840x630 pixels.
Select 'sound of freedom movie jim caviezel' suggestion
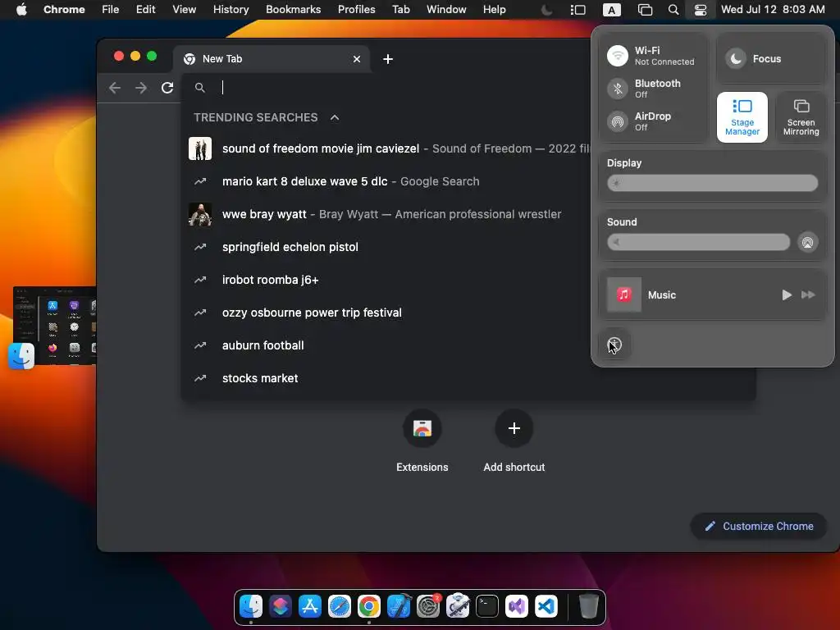pyautogui.click(x=386, y=148)
